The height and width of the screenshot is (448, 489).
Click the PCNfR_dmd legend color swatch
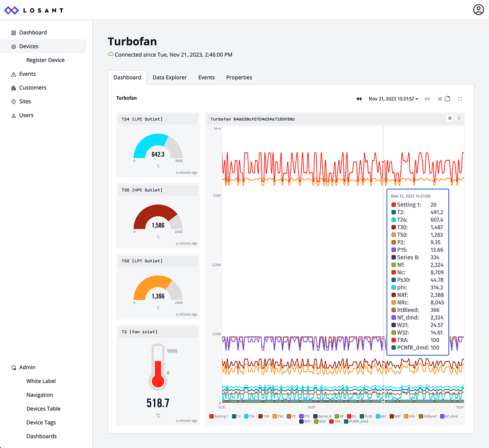coord(346,422)
